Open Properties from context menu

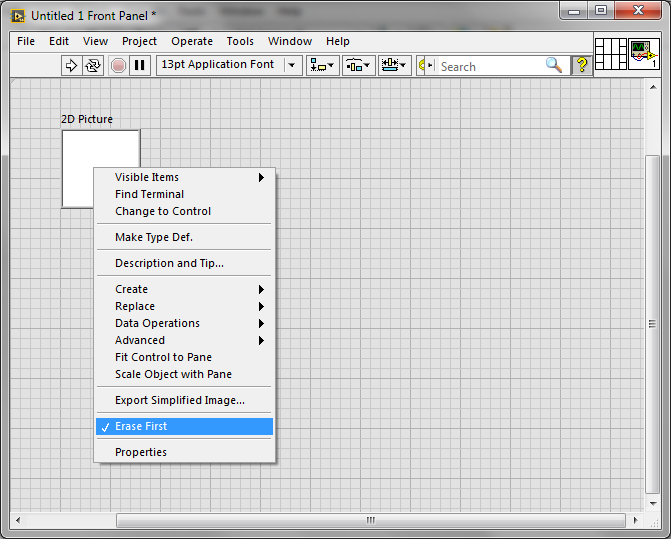[x=184, y=452]
